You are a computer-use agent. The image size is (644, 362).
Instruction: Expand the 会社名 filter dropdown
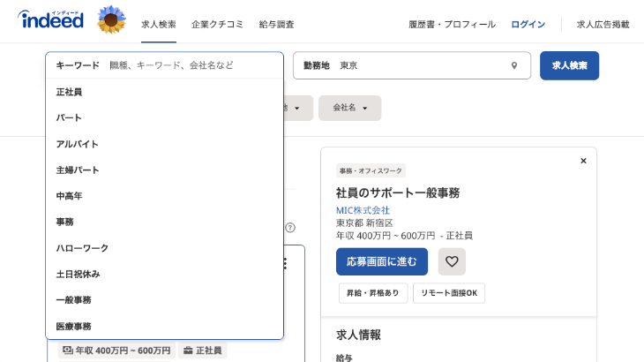tap(349, 108)
